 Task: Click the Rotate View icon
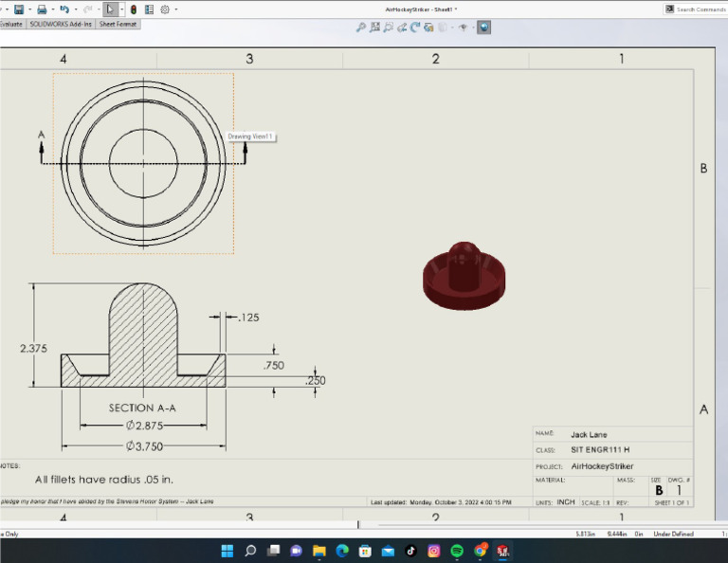point(415,27)
